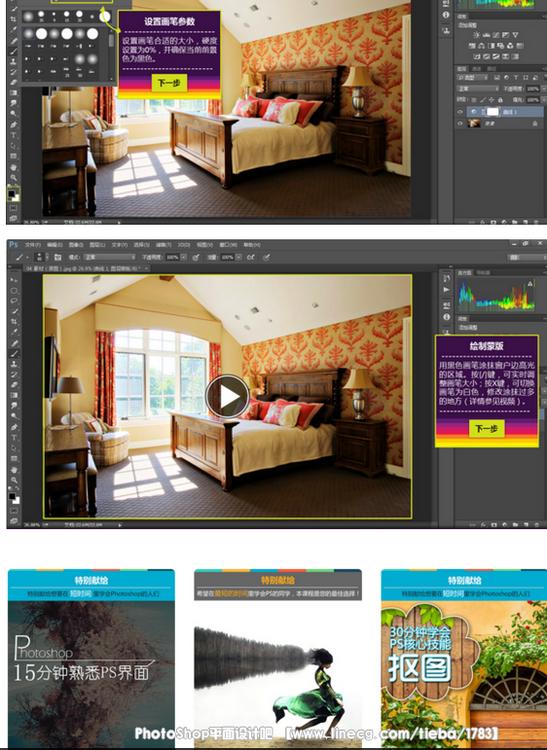Viewport: 547px width, 750px height.
Task: Click the foreground color swatch in 设置画笔参数 screenshot
Action: tap(11, 194)
